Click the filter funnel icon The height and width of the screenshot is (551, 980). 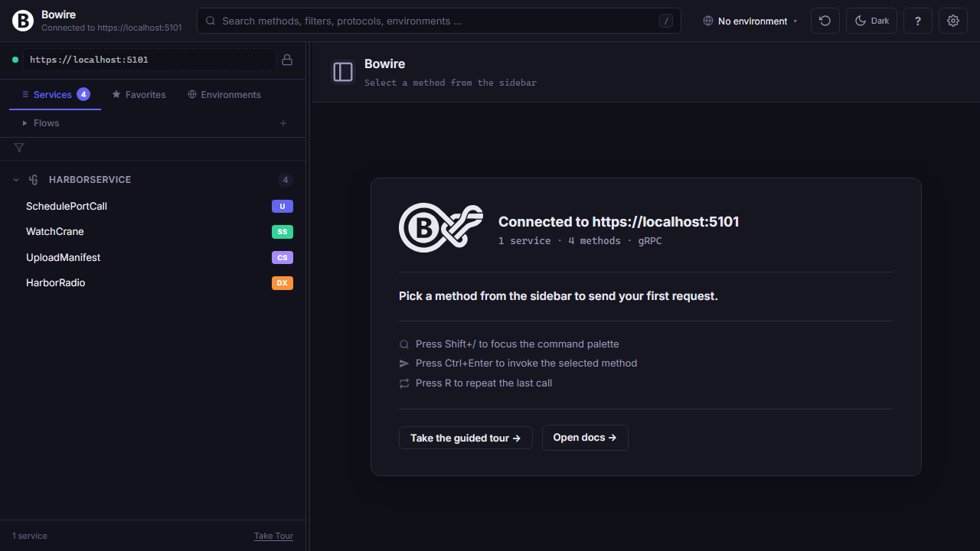(x=19, y=148)
